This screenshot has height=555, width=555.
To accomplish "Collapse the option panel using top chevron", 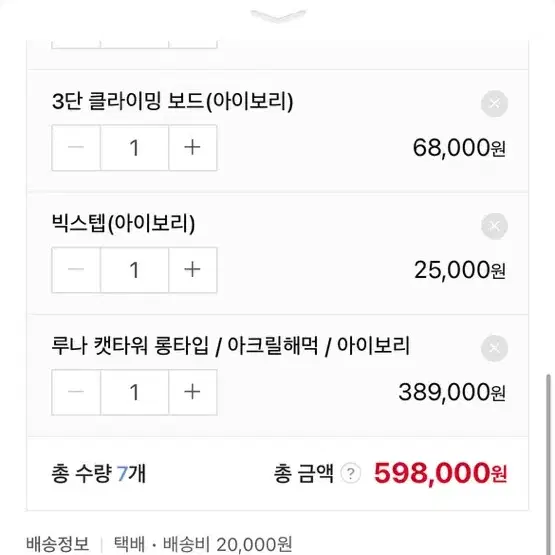I will click(278, 16).
